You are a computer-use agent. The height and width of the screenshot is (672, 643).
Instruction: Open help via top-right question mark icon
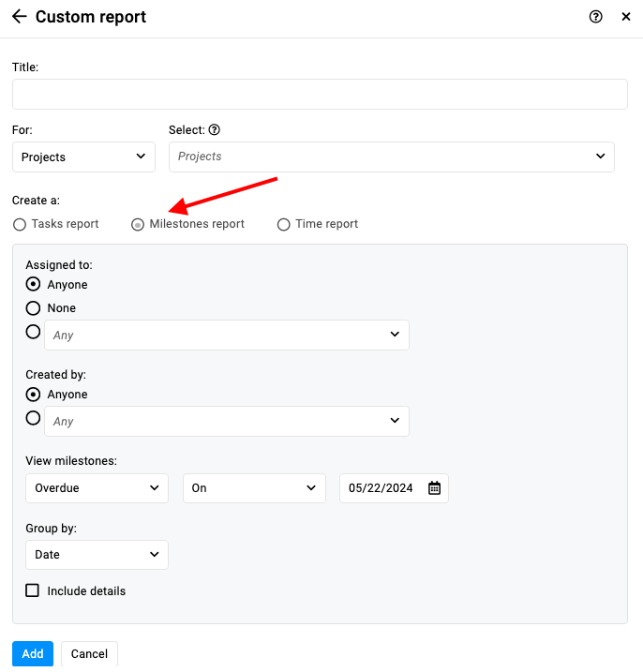[x=595, y=17]
